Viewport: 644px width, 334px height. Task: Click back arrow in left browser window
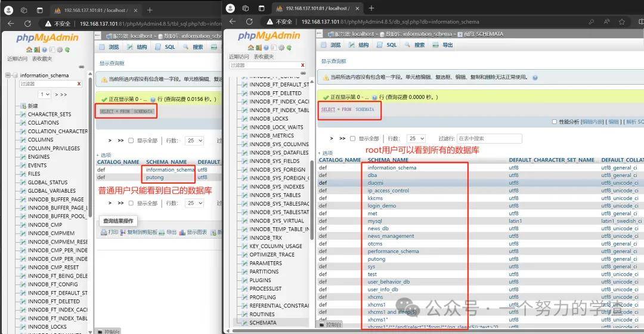point(11,23)
